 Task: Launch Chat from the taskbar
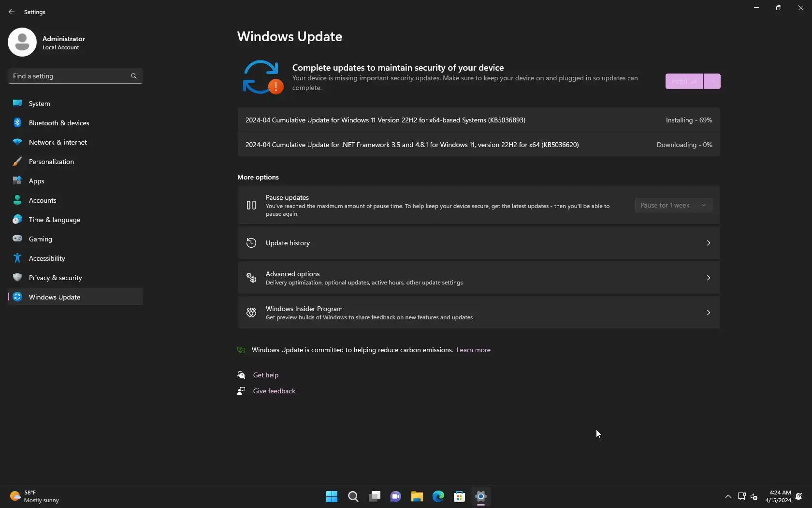(396, 496)
